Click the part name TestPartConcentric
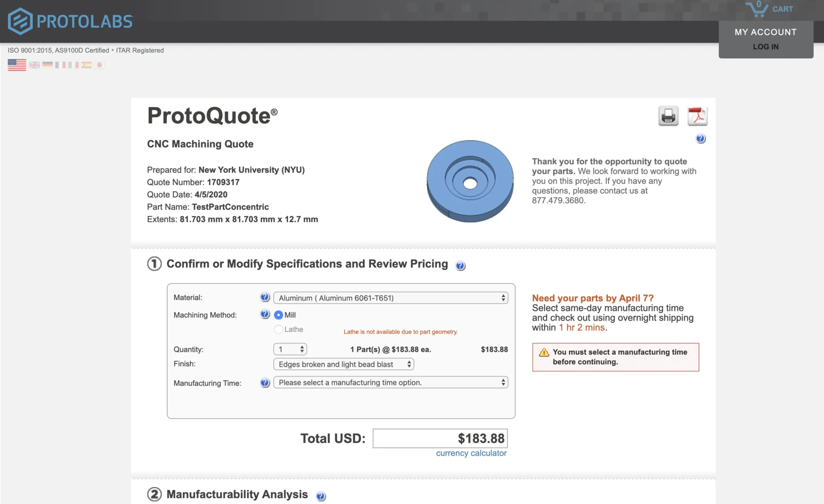Viewport: 824px width, 504px height. point(230,207)
